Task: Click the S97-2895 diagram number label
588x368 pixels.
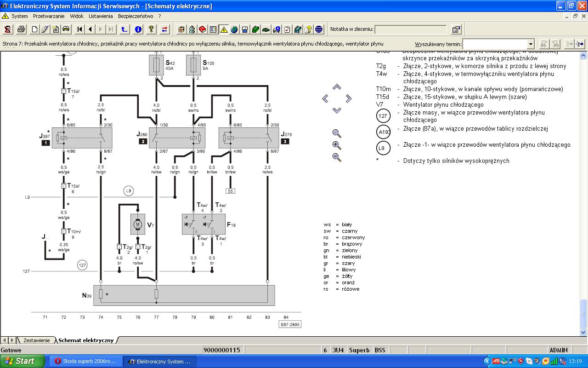Action: tap(290, 324)
